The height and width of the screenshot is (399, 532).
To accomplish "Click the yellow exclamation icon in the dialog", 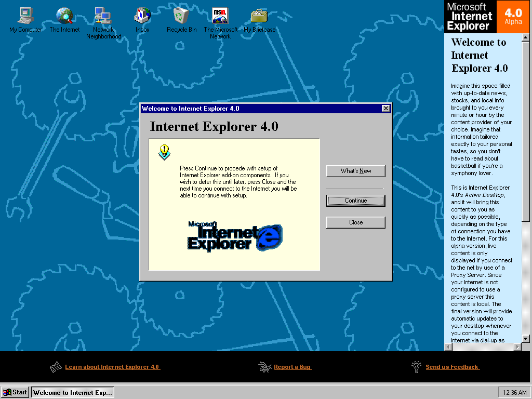I will [x=164, y=152].
